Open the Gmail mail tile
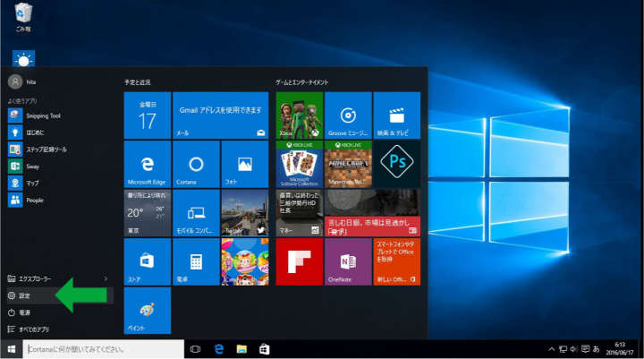 [221, 115]
